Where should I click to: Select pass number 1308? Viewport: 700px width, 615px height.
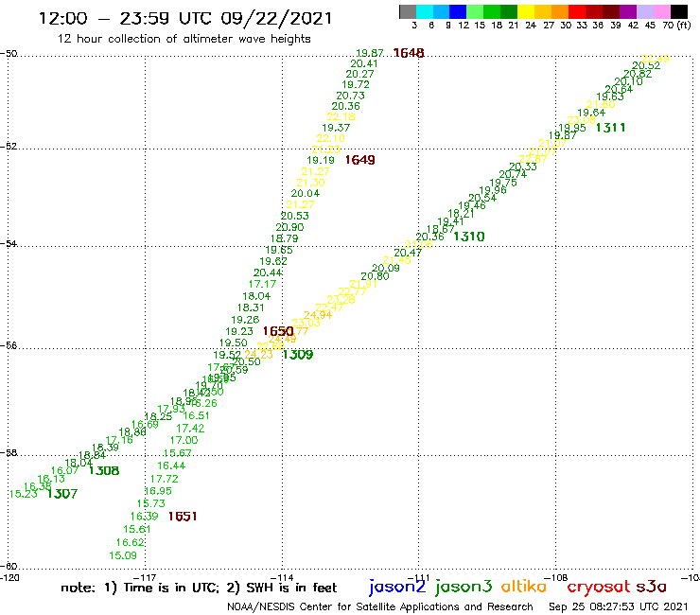(104, 470)
